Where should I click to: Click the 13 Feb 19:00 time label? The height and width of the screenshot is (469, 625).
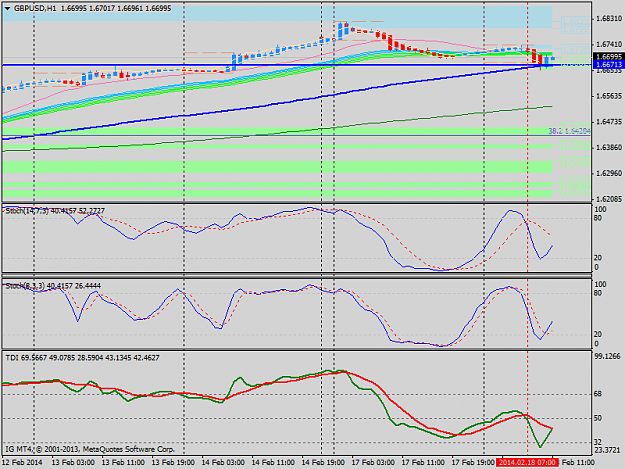[173, 462]
